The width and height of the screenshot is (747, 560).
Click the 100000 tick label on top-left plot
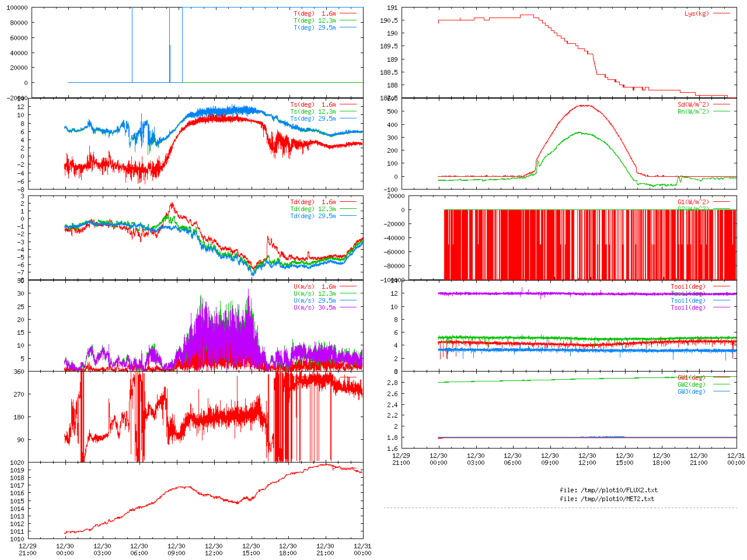point(16,8)
